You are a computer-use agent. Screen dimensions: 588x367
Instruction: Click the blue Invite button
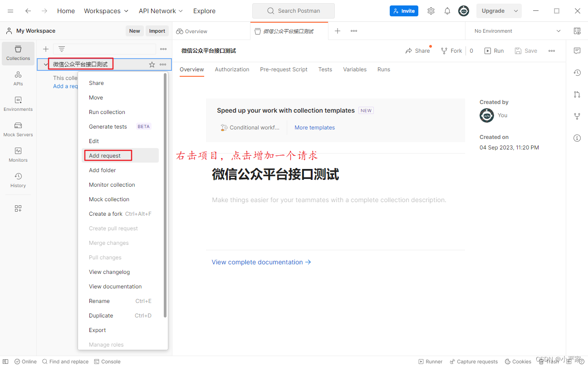coord(404,11)
